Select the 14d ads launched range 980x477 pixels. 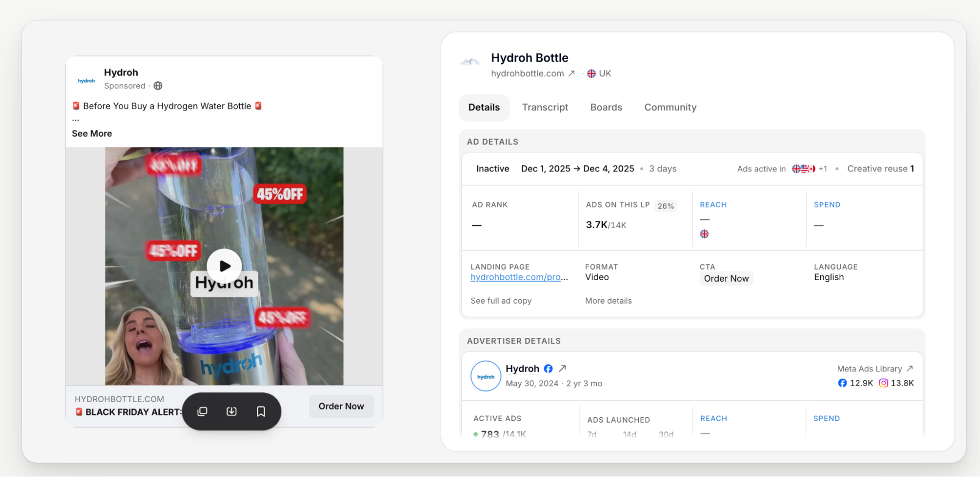[629, 434]
